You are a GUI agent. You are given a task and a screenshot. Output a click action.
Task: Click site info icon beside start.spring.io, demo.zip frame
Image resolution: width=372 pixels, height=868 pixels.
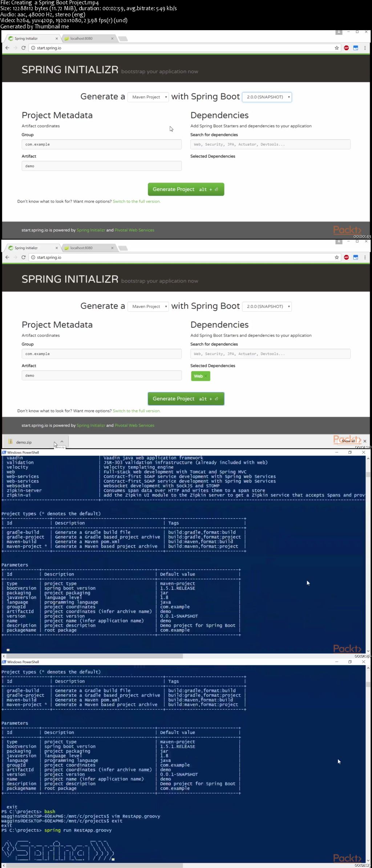(33, 257)
